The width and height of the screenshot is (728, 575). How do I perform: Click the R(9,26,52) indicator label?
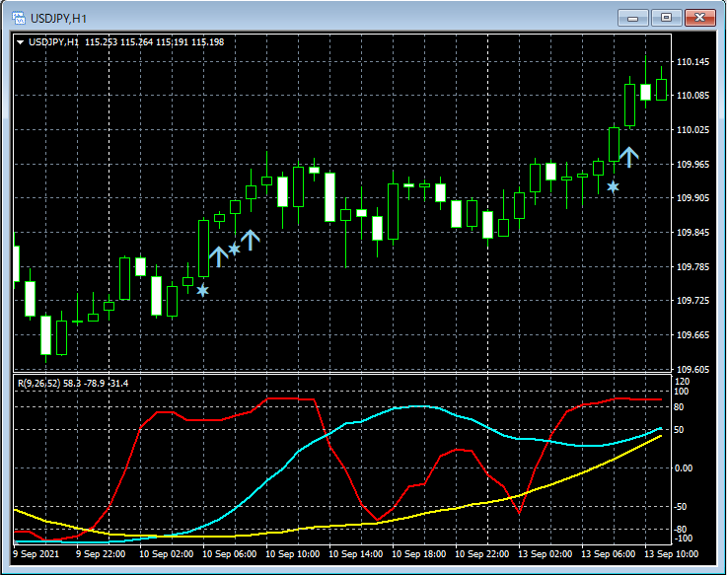(39, 384)
